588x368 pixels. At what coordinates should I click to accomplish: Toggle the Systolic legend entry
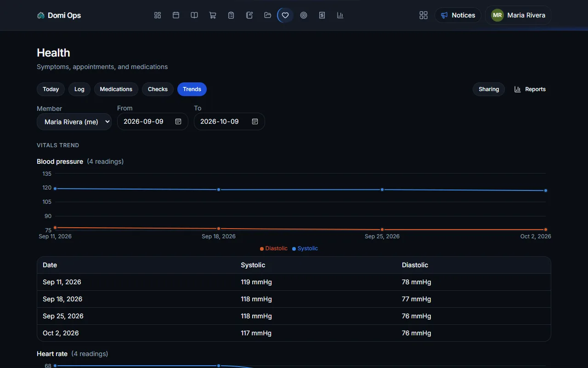[305, 248]
